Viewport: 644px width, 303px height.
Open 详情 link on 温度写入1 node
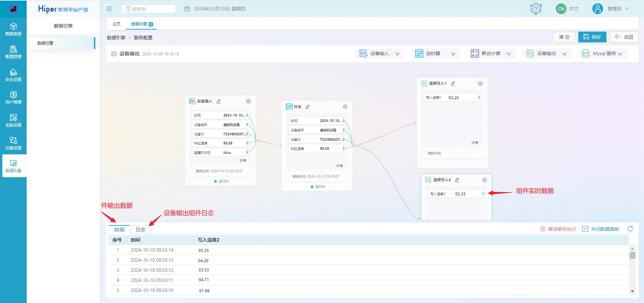(475, 143)
